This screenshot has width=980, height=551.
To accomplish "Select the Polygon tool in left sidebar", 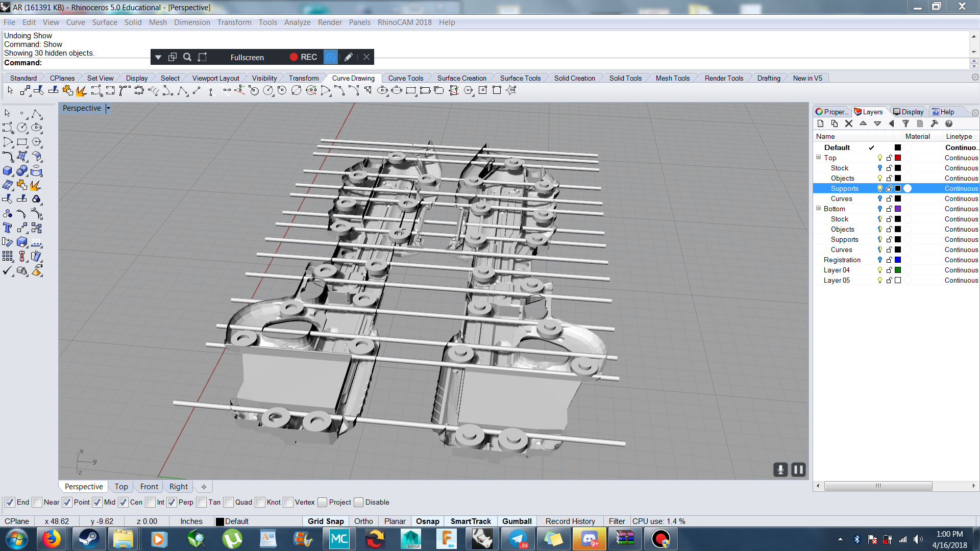I will coord(36,142).
